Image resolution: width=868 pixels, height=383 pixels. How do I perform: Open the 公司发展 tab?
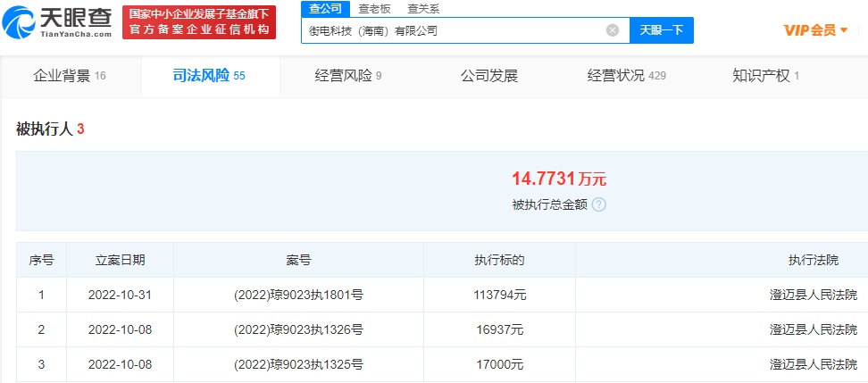pos(488,76)
